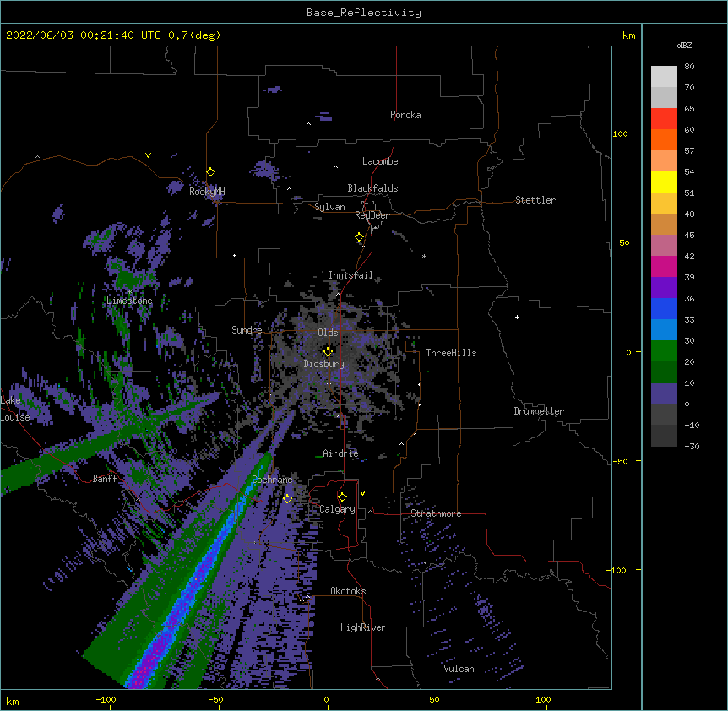Click the HighRiver label
Screen dimensions: 728x711
pyautogui.click(x=363, y=627)
